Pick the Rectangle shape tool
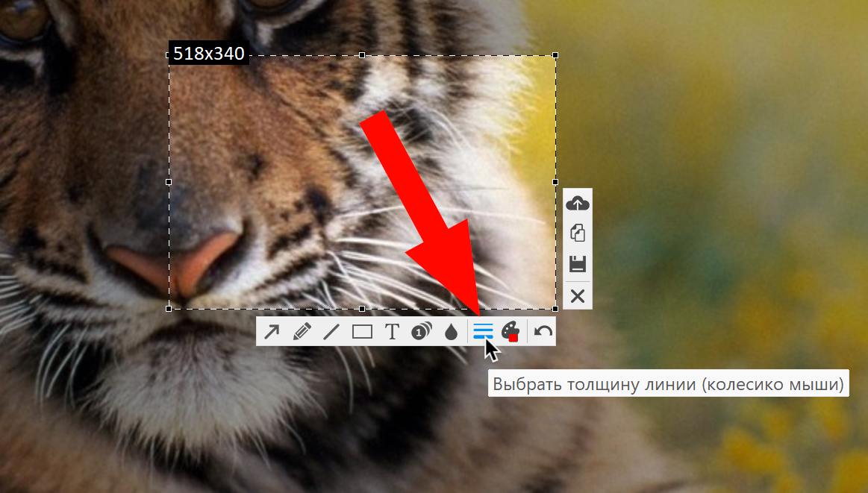Image resolution: width=868 pixels, height=493 pixels. [x=362, y=331]
